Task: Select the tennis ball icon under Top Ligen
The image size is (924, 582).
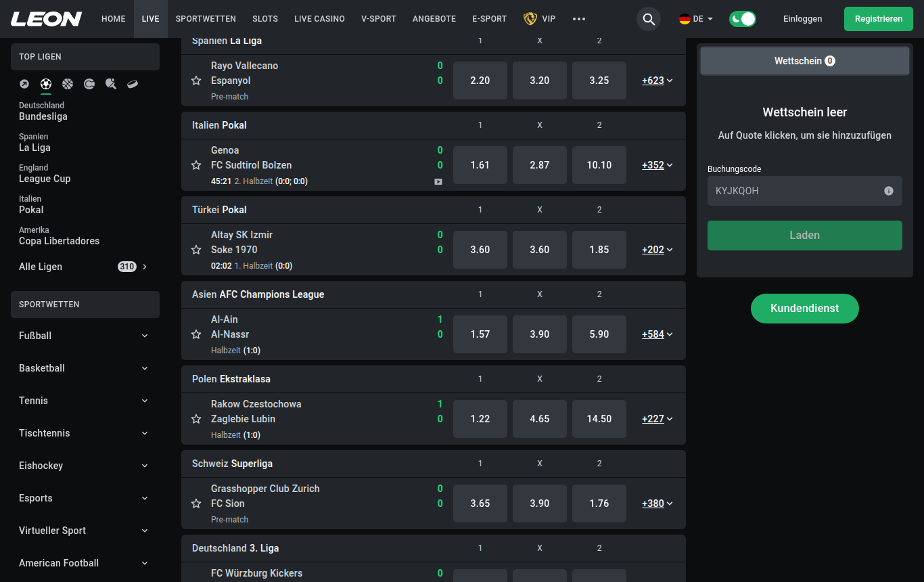Action: tap(89, 84)
